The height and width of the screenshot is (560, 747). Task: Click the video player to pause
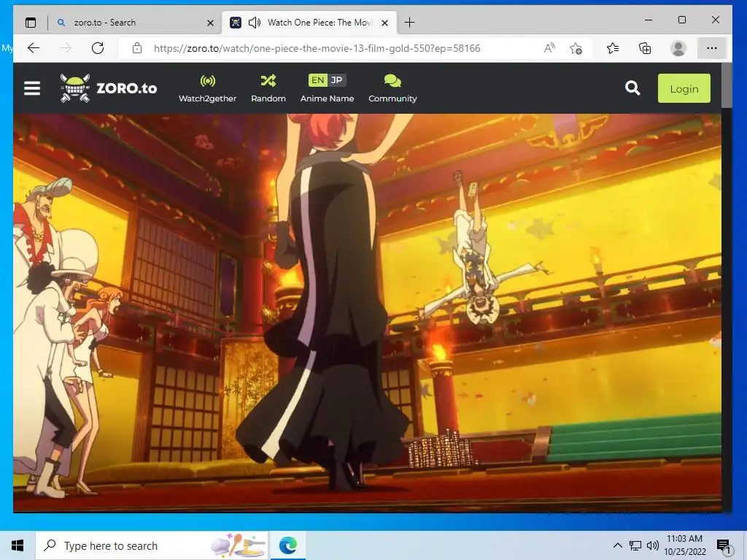tap(367, 313)
